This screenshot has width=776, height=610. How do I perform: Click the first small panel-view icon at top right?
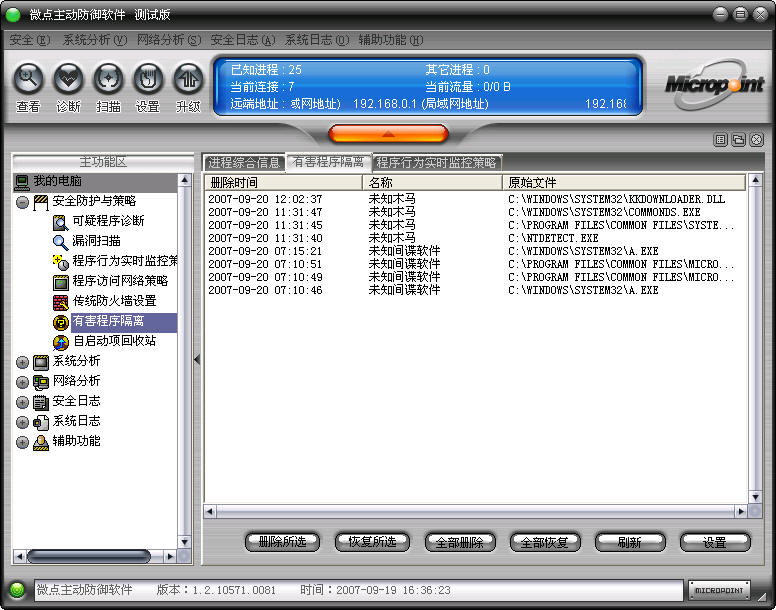tap(721, 140)
